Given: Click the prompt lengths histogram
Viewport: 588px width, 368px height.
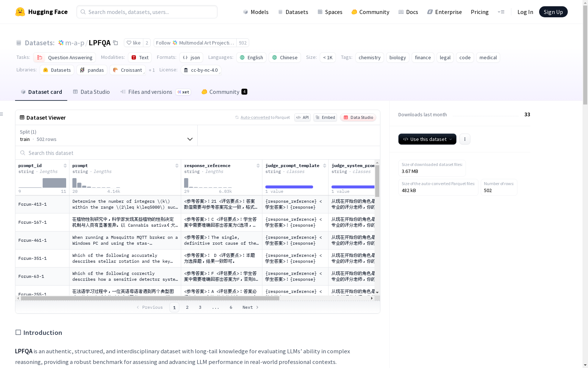Looking at the screenshot, I should (96, 183).
